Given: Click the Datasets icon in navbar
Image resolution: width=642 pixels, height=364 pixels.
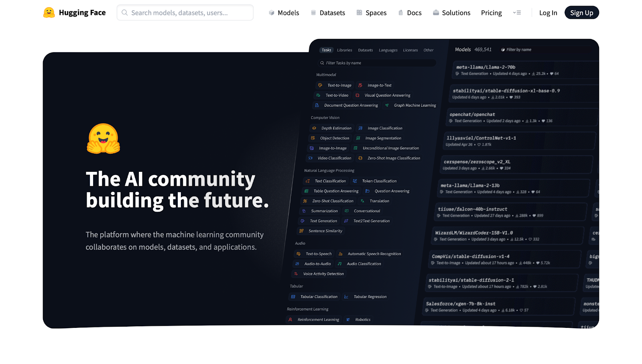Looking at the screenshot, I should point(313,13).
